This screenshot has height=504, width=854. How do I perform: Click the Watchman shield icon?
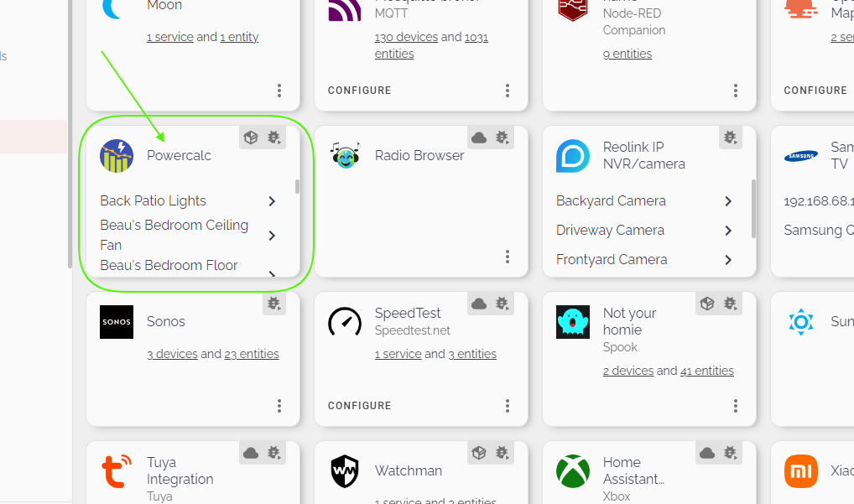click(x=344, y=470)
